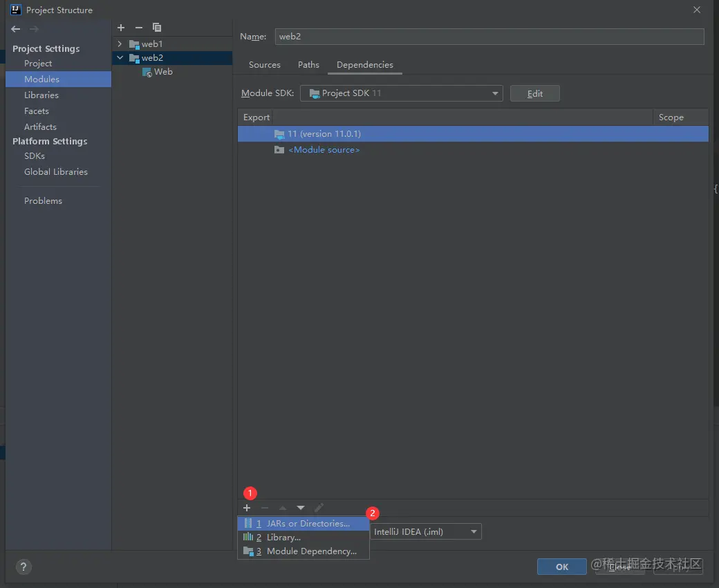This screenshot has height=588, width=719.
Task: Click the Edit SDK button
Action: coord(534,93)
